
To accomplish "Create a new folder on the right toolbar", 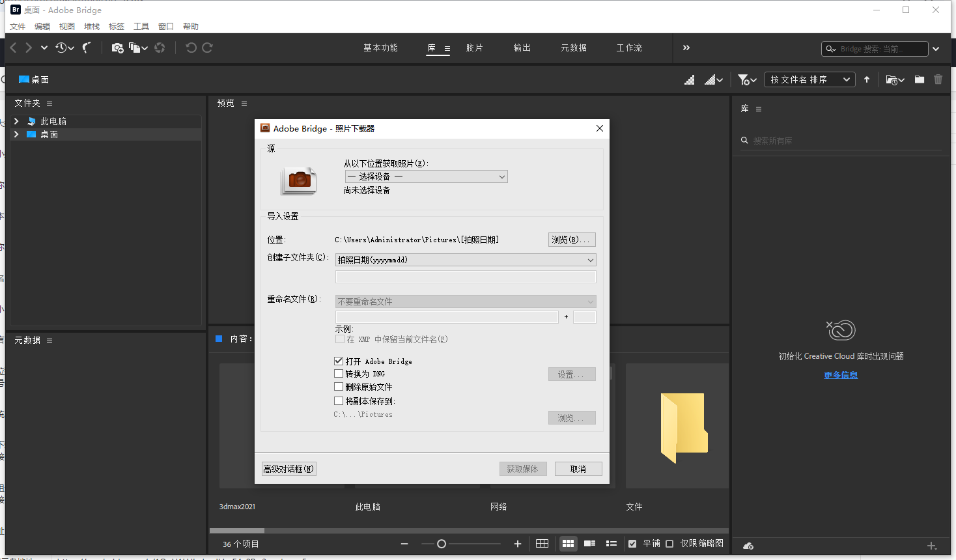I will pos(919,79).
